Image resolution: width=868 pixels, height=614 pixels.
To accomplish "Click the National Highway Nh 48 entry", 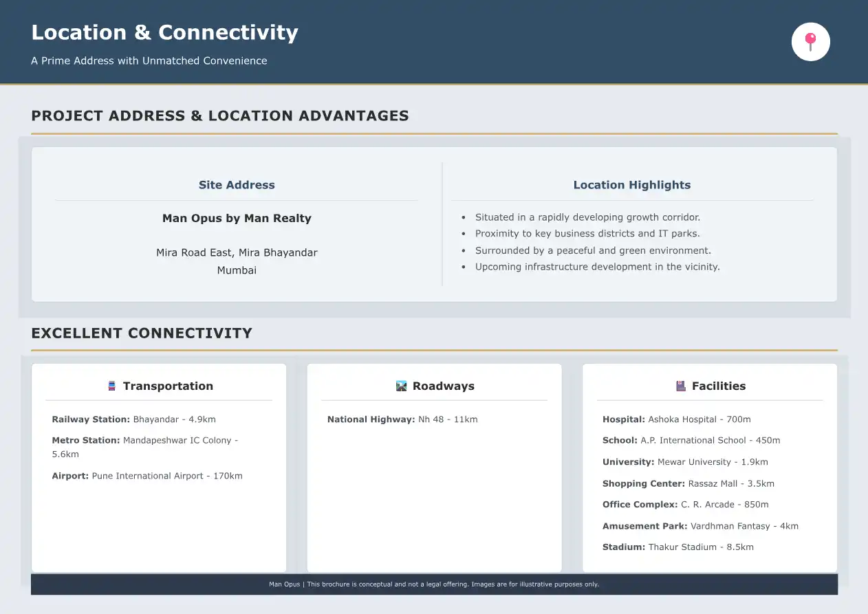I will (402, 419).
